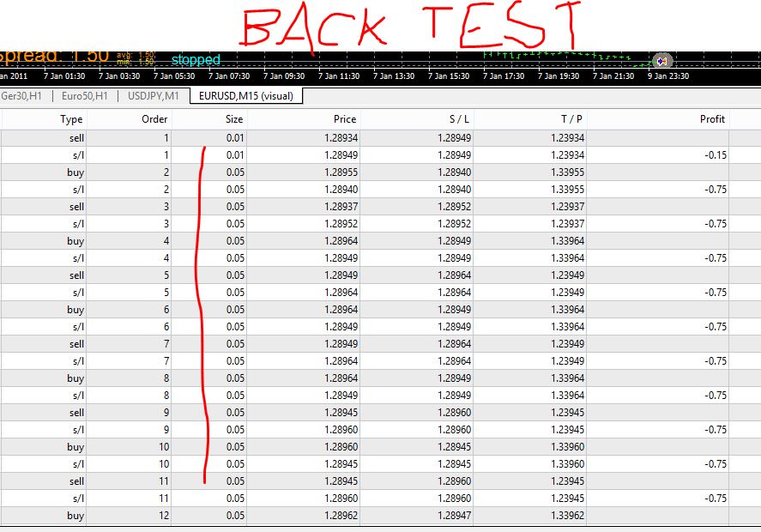Image resolution: width=761 pixels, height=532 pixels.
Task: Sort results by Type column header
Action: (71, 119)
